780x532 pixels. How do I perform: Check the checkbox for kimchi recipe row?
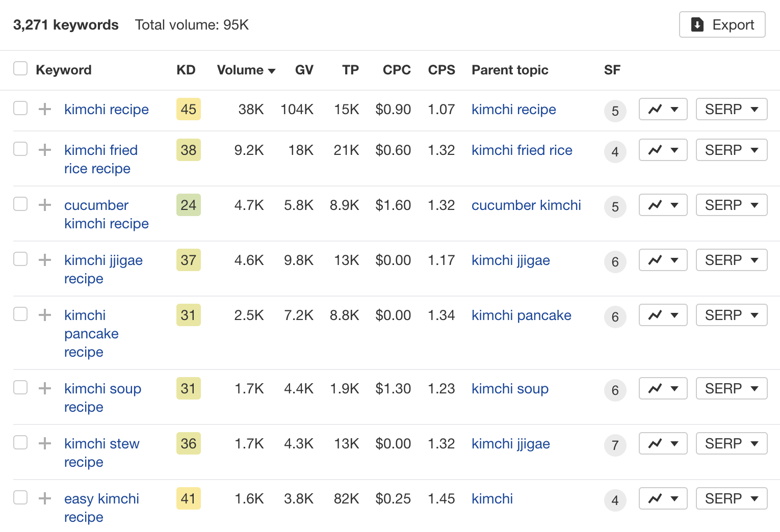(x=20, y=108)
